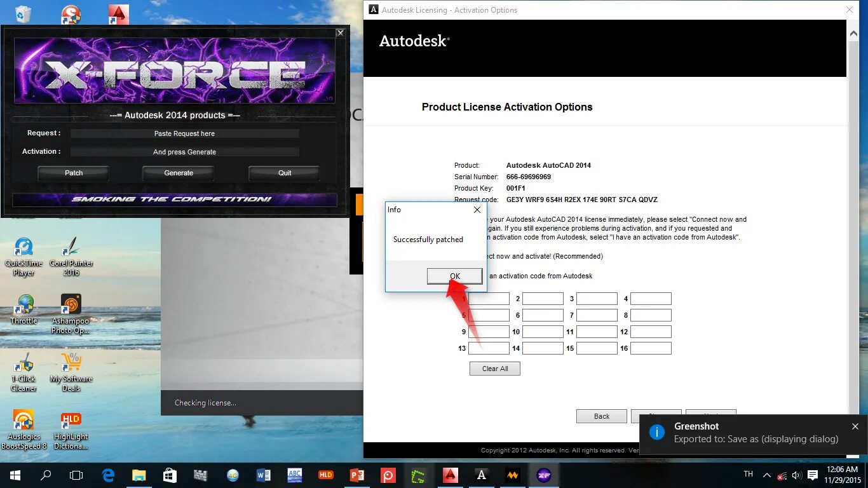
Task: Dismiss the Greenshot notification with X
Action: [x=855, y=426]
